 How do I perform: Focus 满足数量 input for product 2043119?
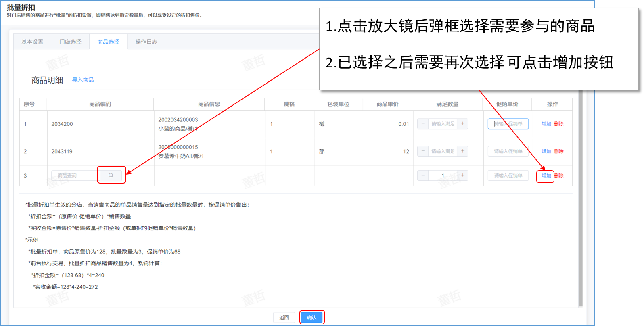click(443, 151)
